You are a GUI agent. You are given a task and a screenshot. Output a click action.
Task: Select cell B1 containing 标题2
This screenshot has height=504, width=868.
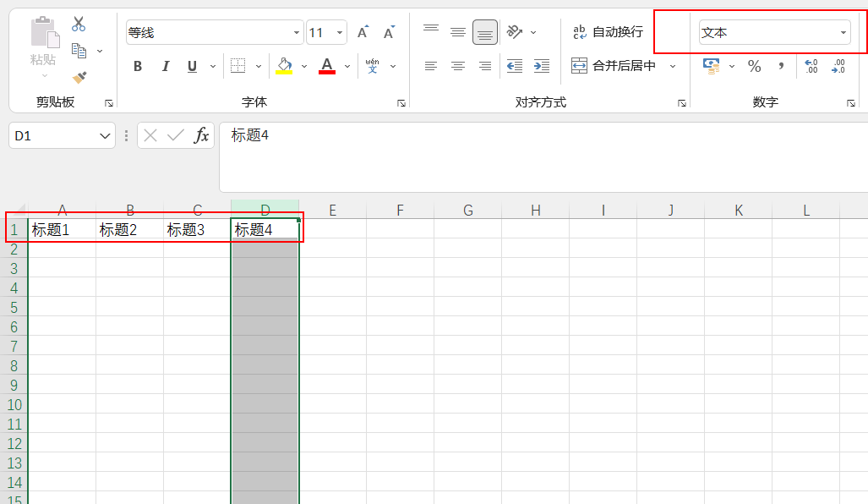pyautogui.click(x=129, y=228)
